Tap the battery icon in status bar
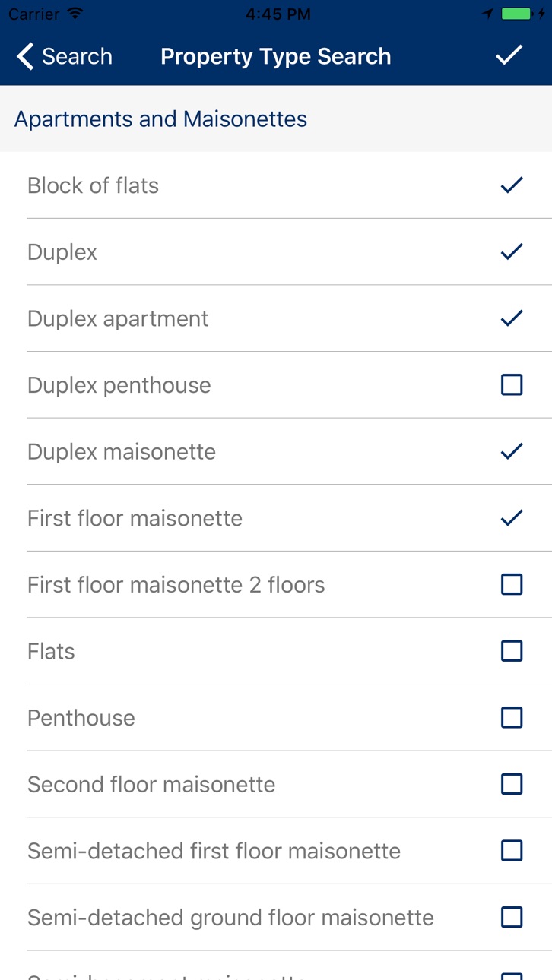This screenshot has width=552, height=980. coord(516,14)
